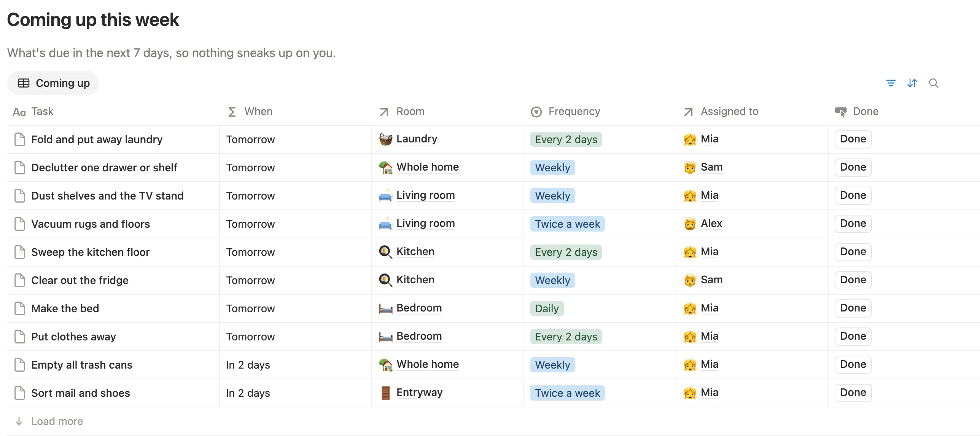
Task: Open the Frequency column header menu
Action: click(565, 112)
